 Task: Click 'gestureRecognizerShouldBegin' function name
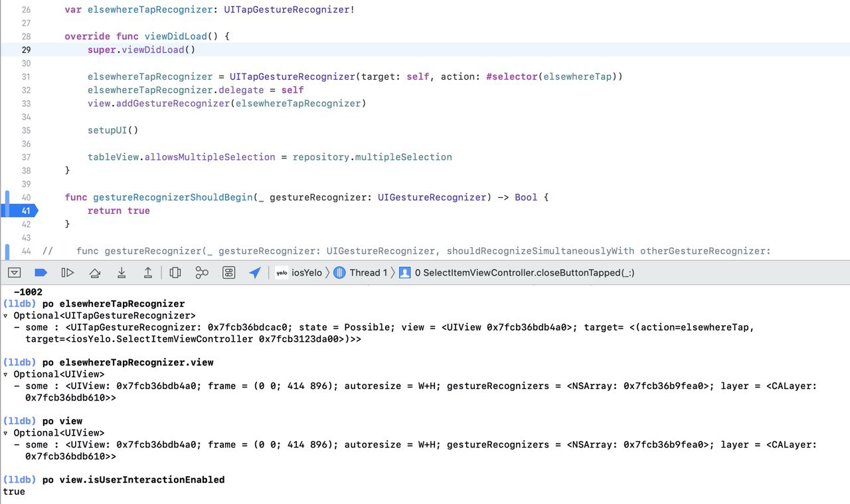pyautogui.click(x=173, y=197)
